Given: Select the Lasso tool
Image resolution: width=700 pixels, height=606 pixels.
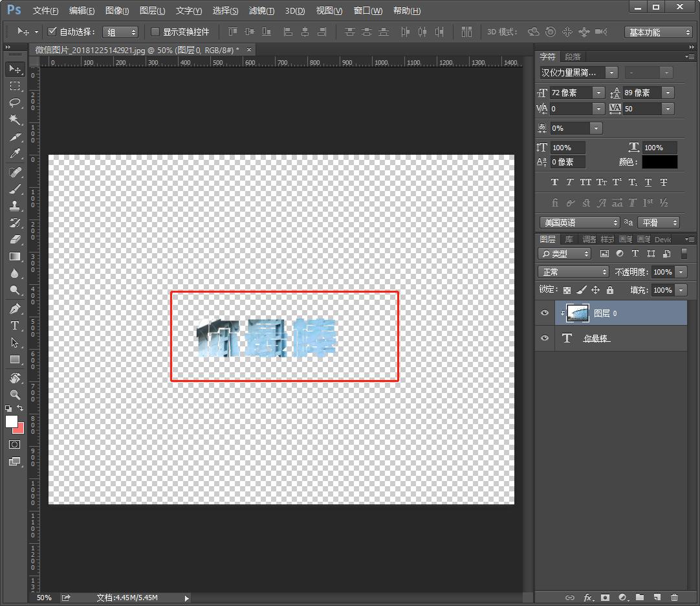Looking at the screenshot, I should coord(15,103).
